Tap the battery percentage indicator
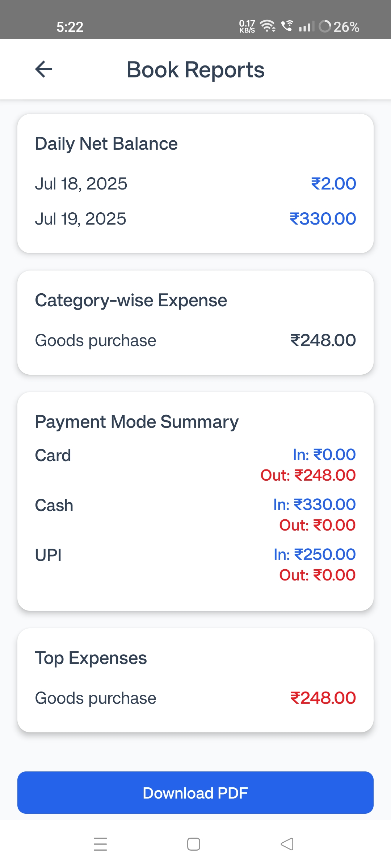 [x=339, y=27]
